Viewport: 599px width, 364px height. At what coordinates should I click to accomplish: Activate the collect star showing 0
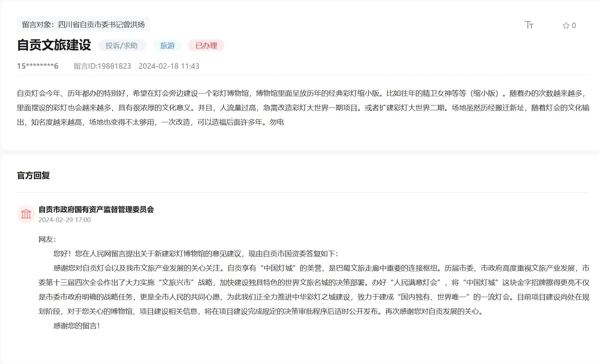[x=567, y=25]
